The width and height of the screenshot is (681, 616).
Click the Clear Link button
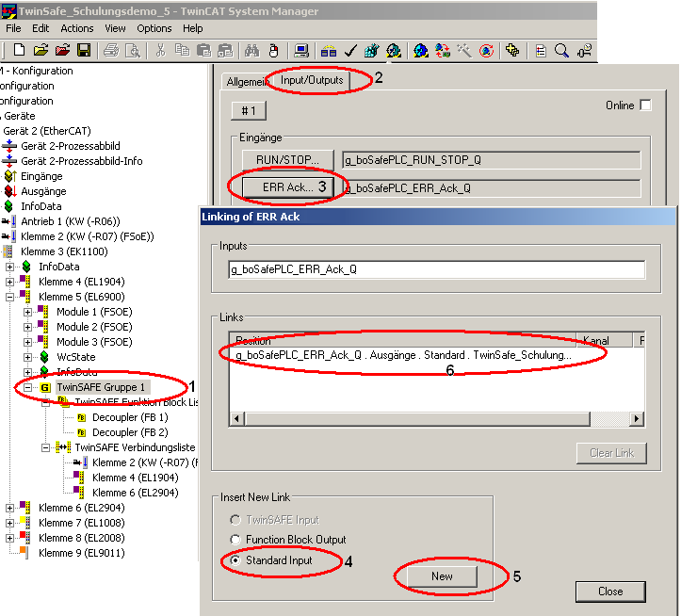(x=611, y=453)
